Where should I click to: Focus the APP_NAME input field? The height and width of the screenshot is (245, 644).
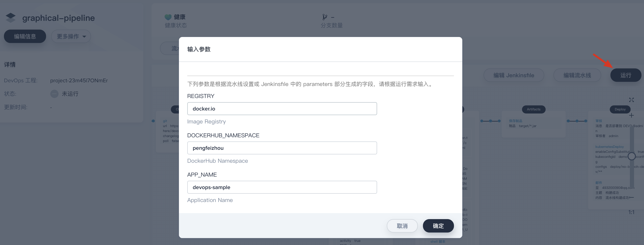coord(282,187)
